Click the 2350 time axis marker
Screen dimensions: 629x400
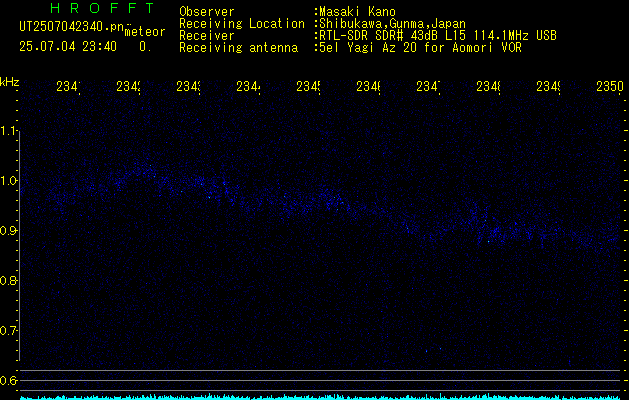[610, 86]
